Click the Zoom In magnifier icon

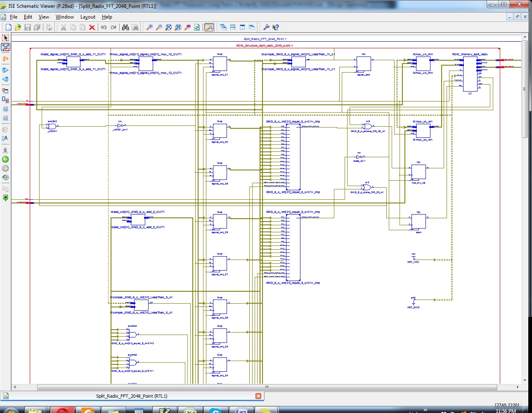(149, 27)
